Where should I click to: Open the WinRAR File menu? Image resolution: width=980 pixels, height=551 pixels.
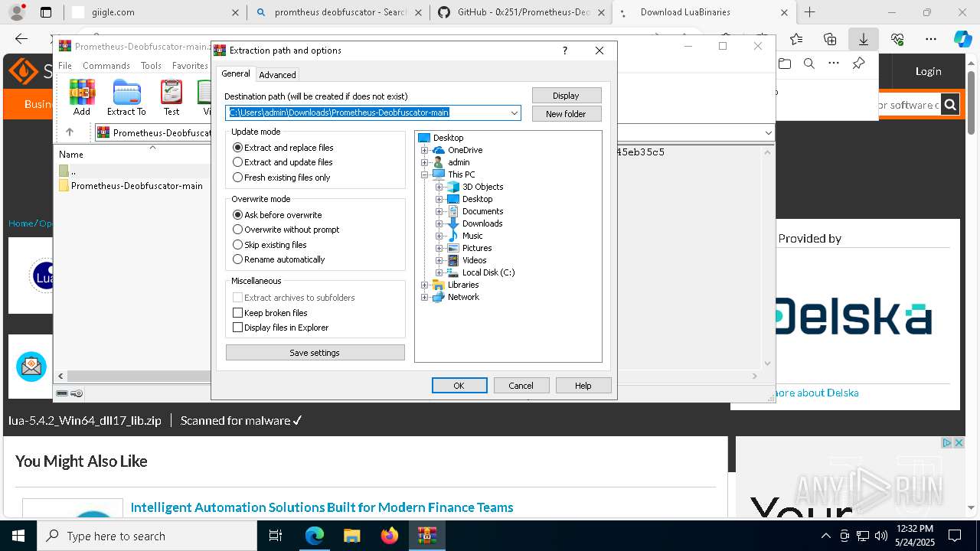65,66
